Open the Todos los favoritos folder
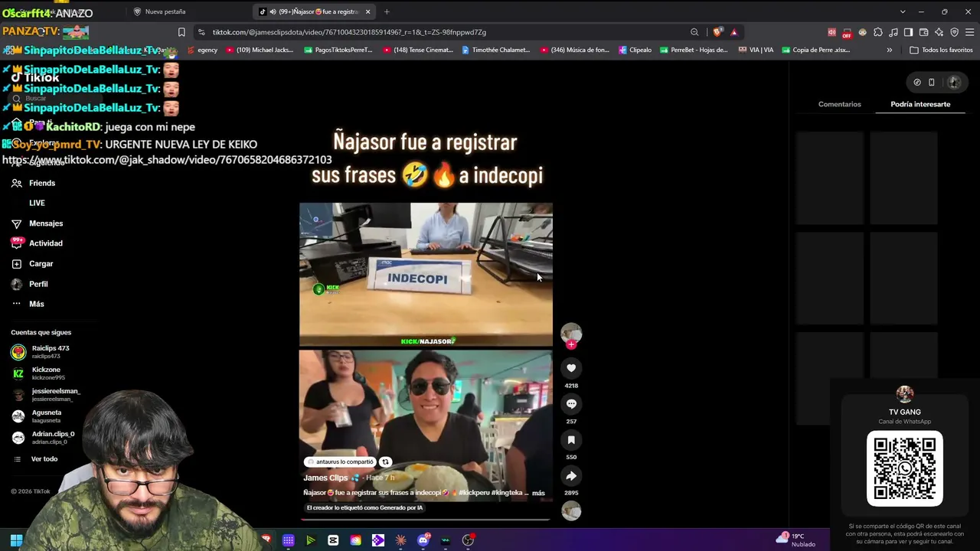The width and height of the screenshot is (980, 551). point(941,50)
